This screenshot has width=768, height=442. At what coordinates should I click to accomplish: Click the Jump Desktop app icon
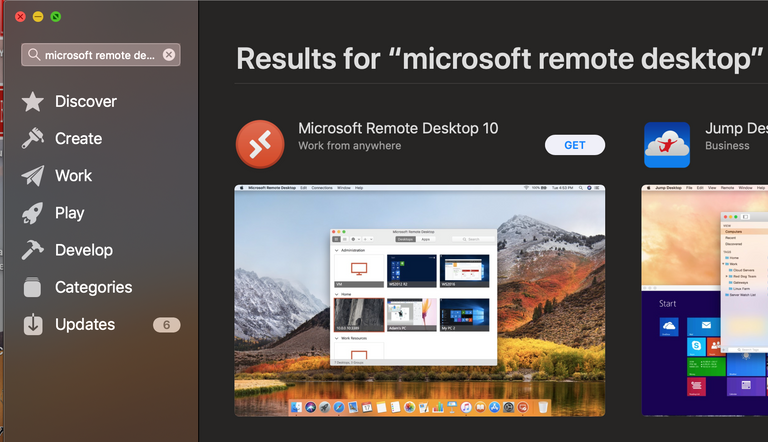coord(667,145)
